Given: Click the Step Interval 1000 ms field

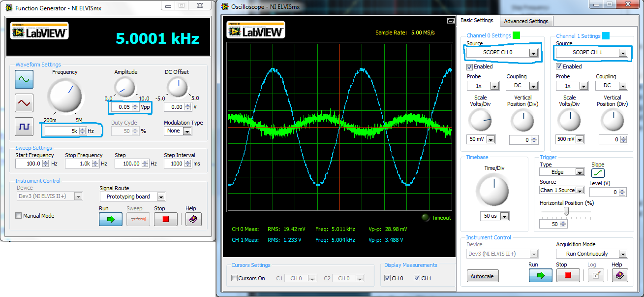Looking at the screenshot, I should 174,164.
